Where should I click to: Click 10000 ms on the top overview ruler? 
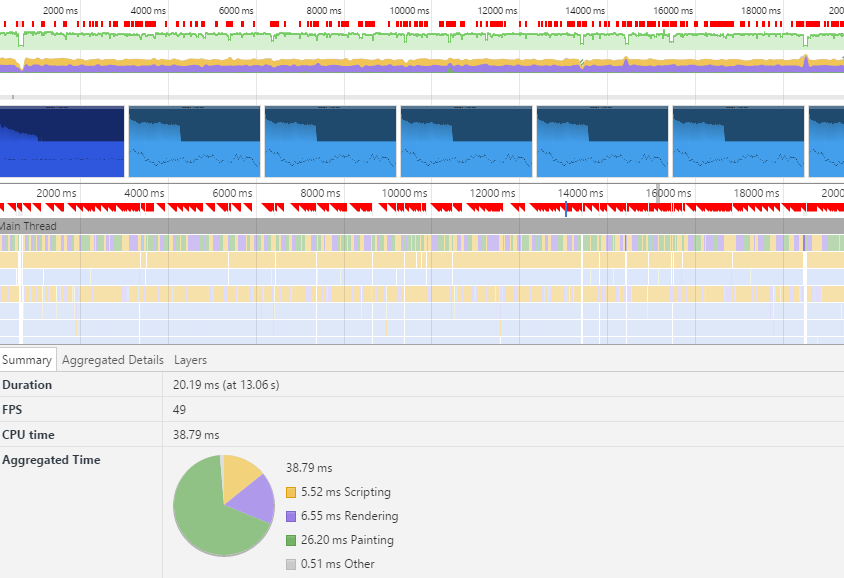[409, 10]
